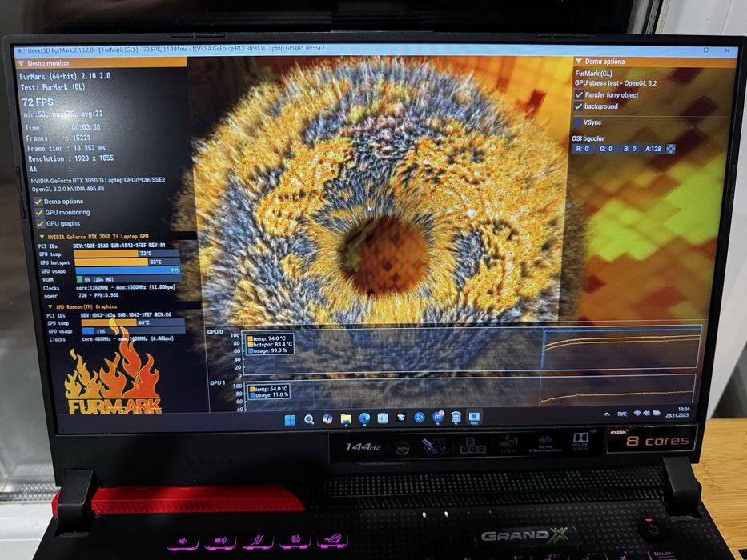Image resolution: width=747 pixels, height=560 pixels.
Task: Toggle the Demo options checkbox
Action: tap(38, 202)
